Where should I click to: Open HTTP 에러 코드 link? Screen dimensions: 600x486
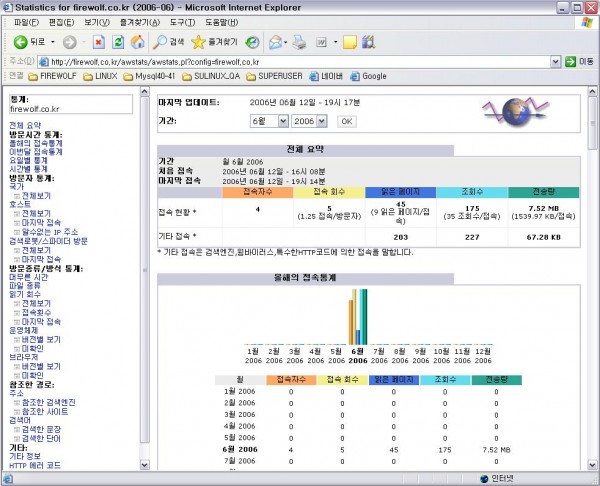pos(35,465)
